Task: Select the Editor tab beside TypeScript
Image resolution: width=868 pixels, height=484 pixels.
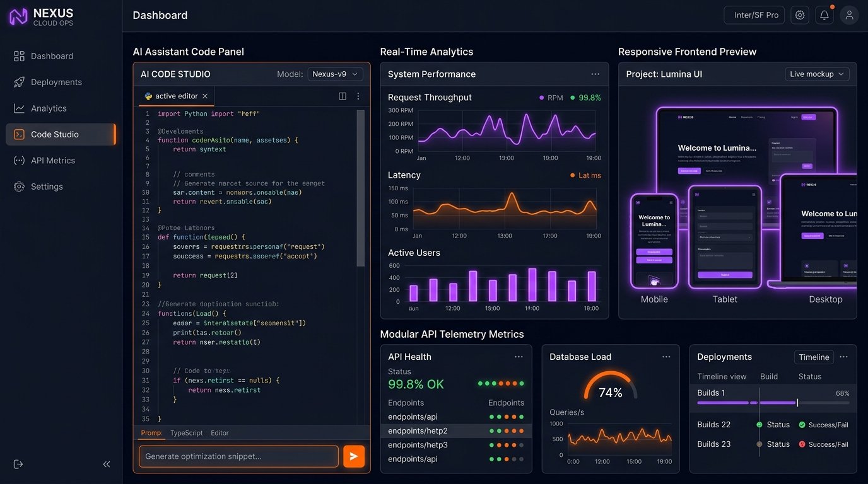Action: pyautogui.click(x=220, y=433)
